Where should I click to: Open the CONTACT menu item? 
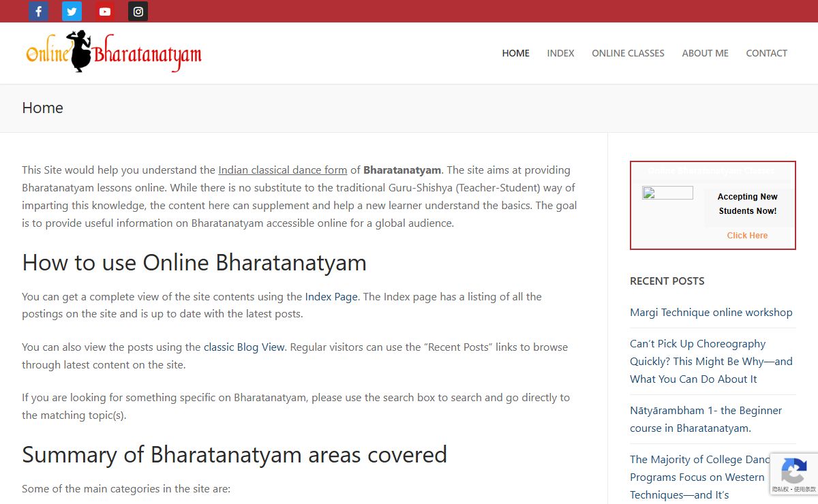click(767, 53)
